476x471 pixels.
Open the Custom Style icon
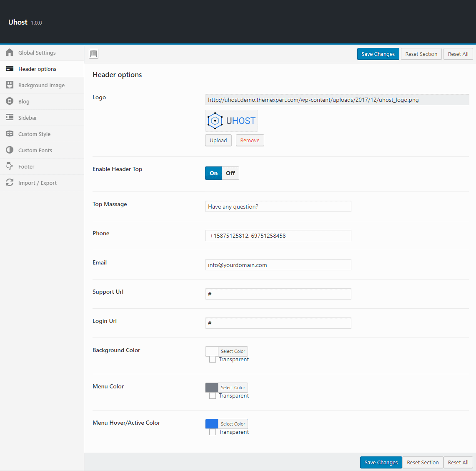[9, 133]
